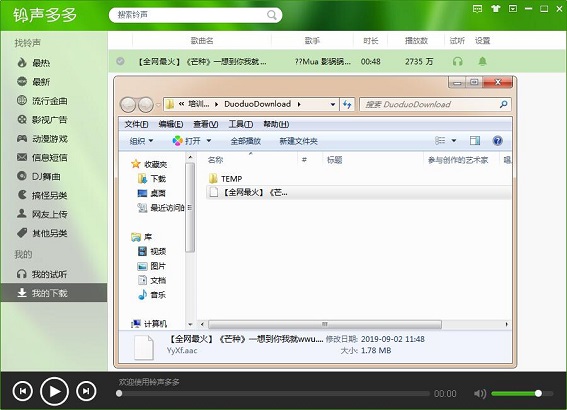Toggle the preview pane button

click(475, 141)
